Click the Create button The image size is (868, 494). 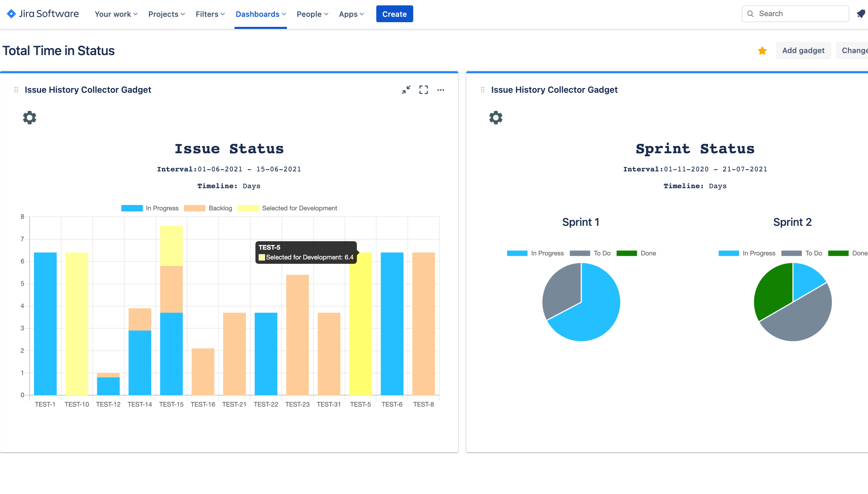pyautogui.click(x=394, y=14)
